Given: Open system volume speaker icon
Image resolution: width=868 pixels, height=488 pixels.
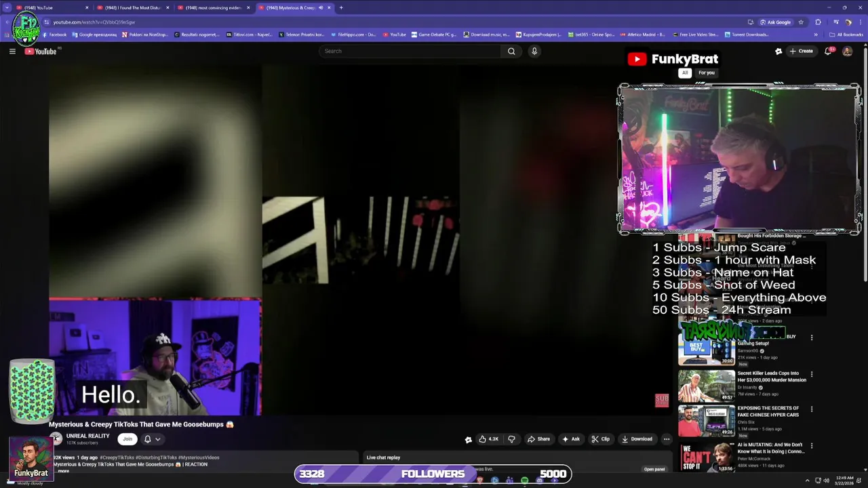Looking at the screenshot, I should pyautogui.click(x=826, y=481).
